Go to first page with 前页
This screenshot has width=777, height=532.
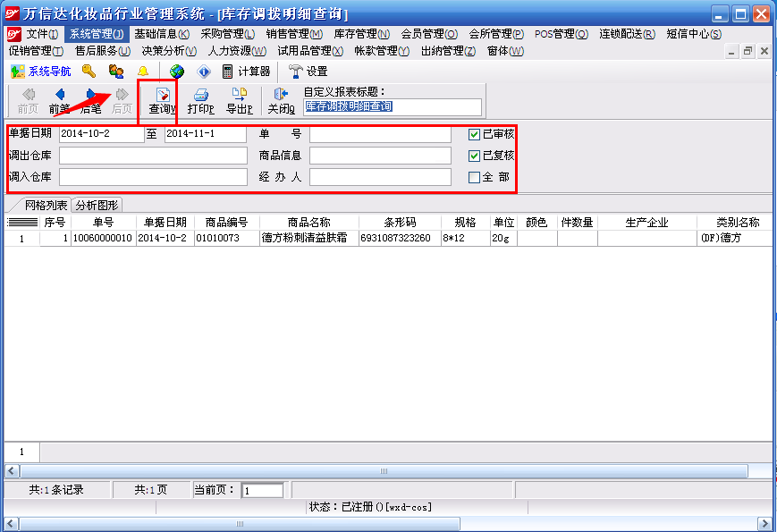(28, 101)
